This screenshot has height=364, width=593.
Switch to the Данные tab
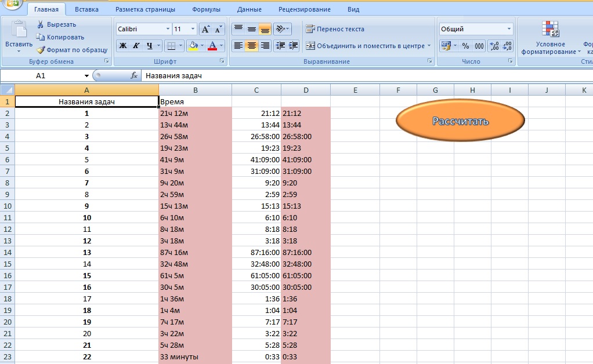coord(250,9)
